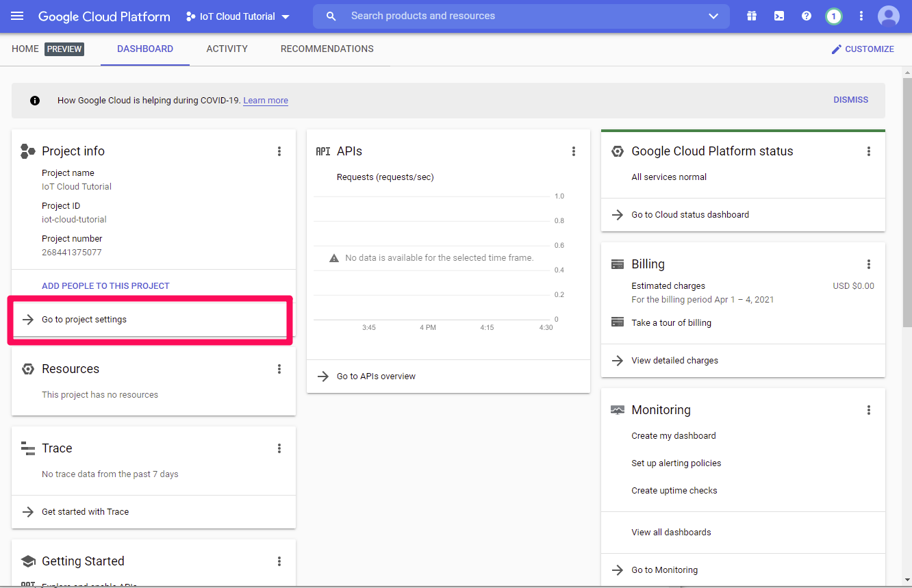Select Take a tour of billing
Viewport: 912px width, 588px height.
(671, 323)
